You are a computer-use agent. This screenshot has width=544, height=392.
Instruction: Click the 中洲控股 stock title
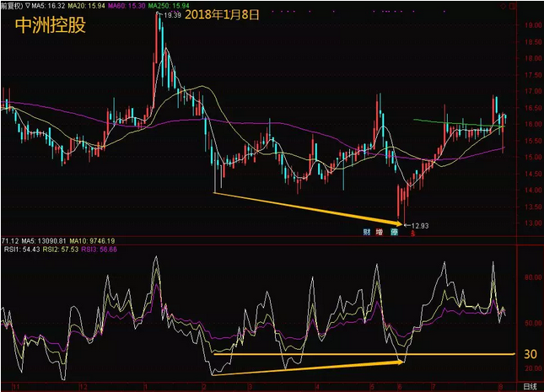click(50, 24)
